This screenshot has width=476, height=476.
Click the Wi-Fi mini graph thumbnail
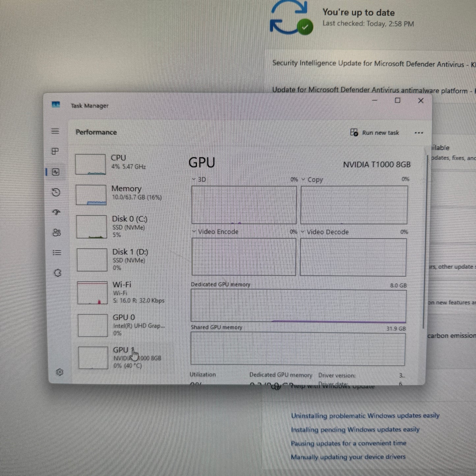(93, 293)
